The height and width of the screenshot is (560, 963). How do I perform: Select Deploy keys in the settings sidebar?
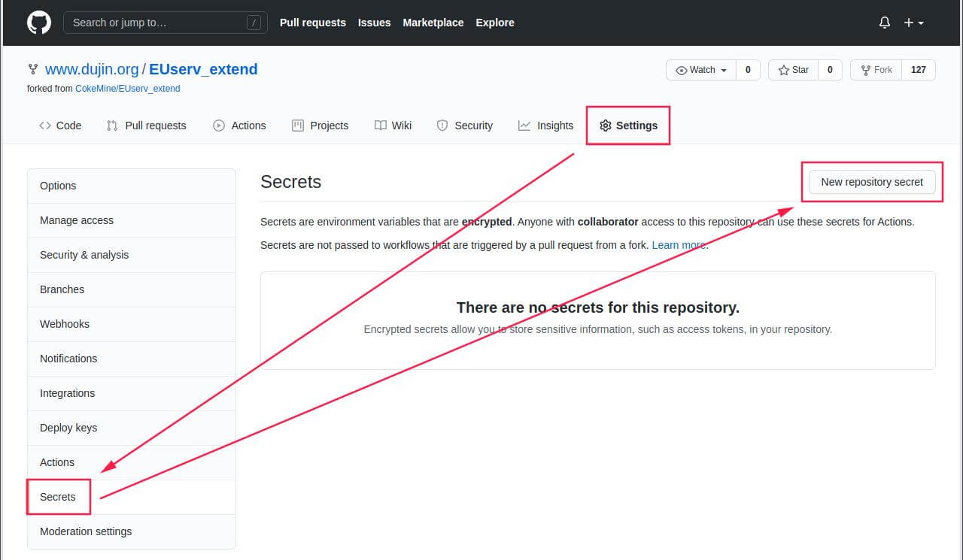68,428
